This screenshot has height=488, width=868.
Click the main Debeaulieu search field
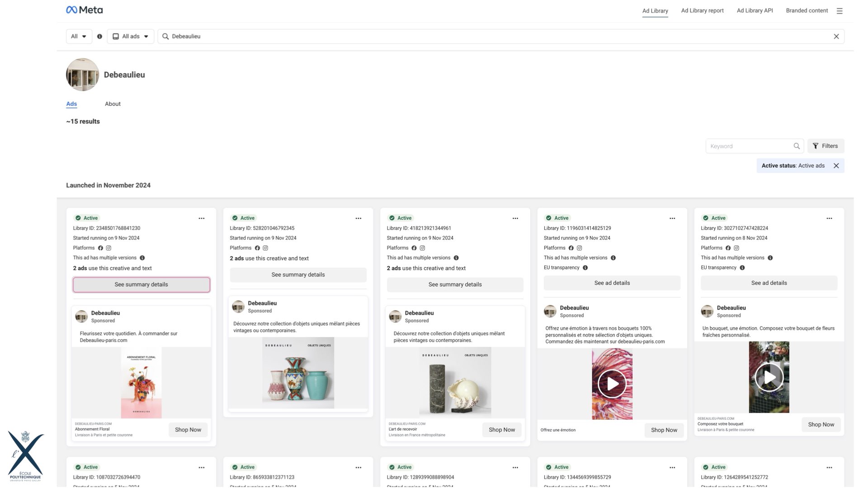pyautogui.click(x=501, y=37)
